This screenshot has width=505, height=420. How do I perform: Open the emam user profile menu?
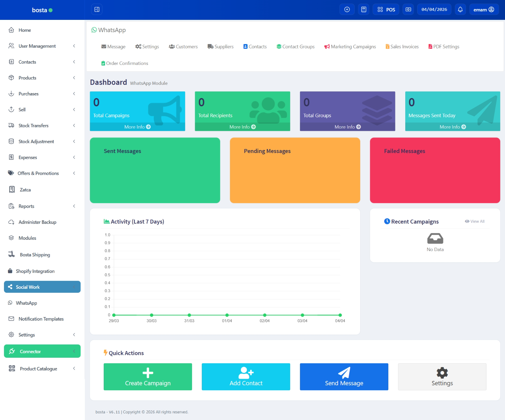click(x=483, y=10)
